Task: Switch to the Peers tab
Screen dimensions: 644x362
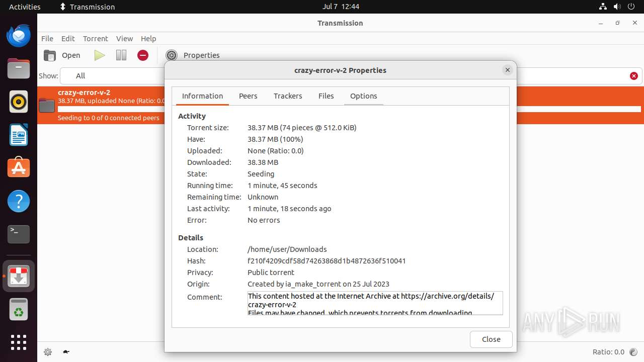Action: (x=248, y=96)
